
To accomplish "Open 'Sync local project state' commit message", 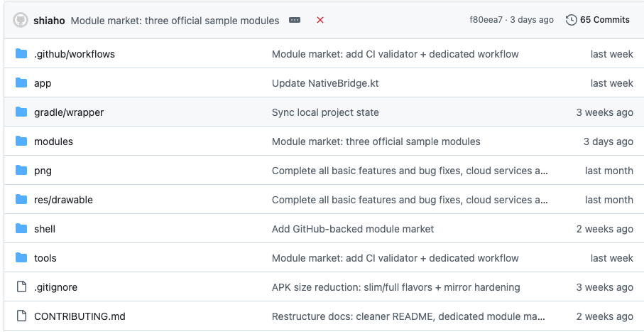I will (325, 112).
